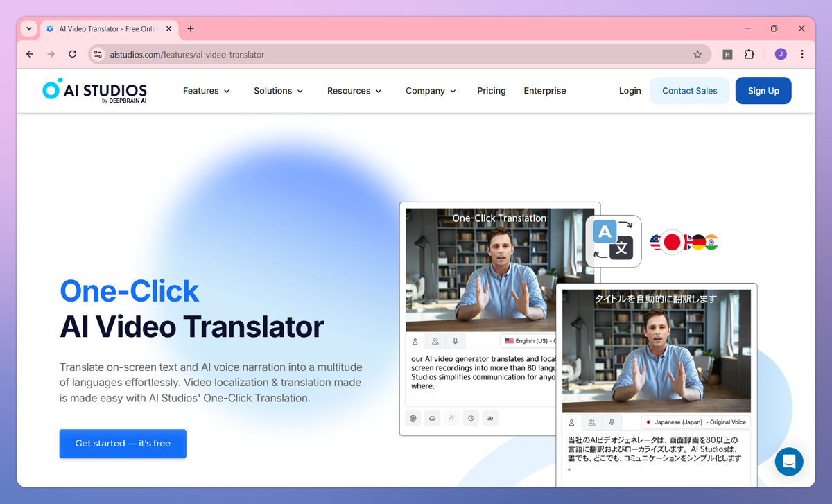832x504 pixels.
Task: Reload the current page
Action: 72,54
